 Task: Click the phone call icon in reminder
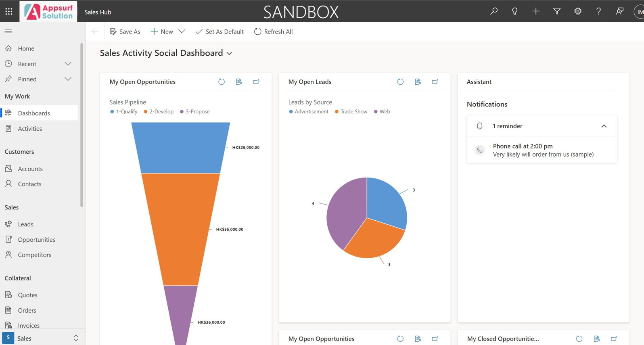pos(479,150)
